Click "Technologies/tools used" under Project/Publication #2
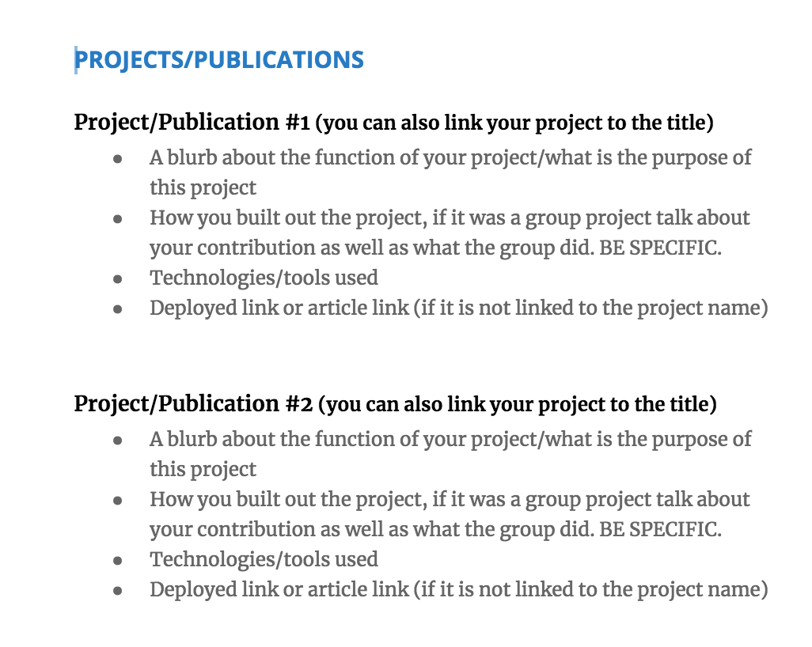812x647 pixels. pyautogui.click(x=264, y=559)
